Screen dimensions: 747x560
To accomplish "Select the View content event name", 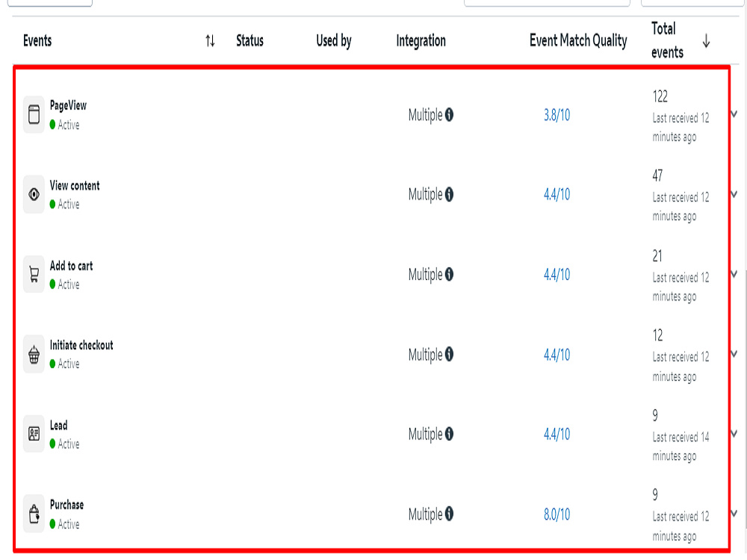I will [x=75, y=186].
